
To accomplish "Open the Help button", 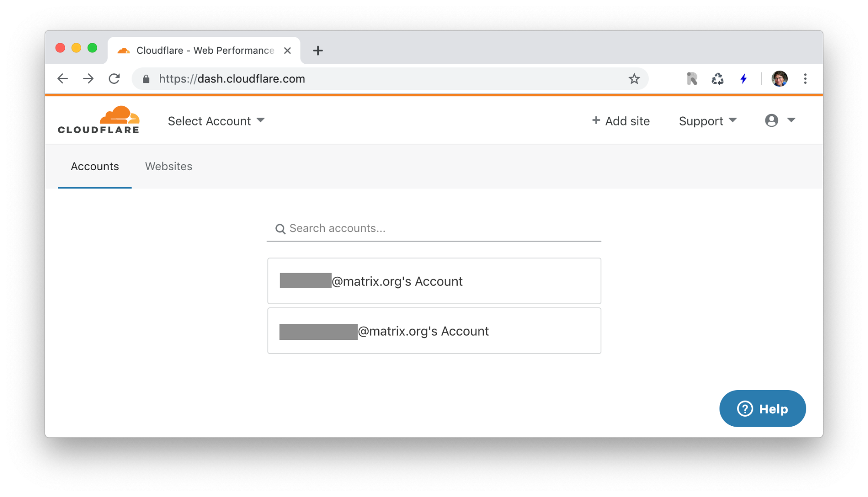I will pyautogui.click(x=762, y=408).
